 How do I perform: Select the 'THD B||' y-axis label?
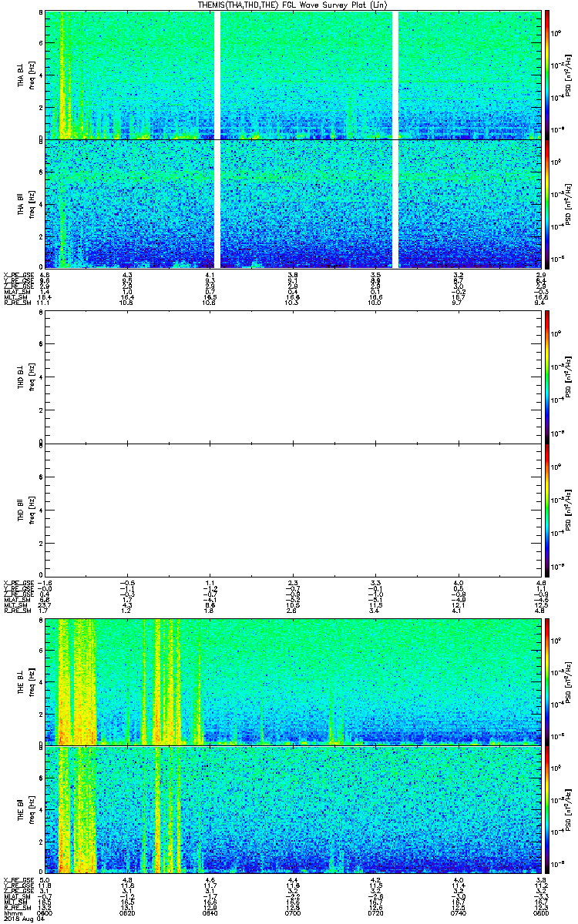point(22,510)
